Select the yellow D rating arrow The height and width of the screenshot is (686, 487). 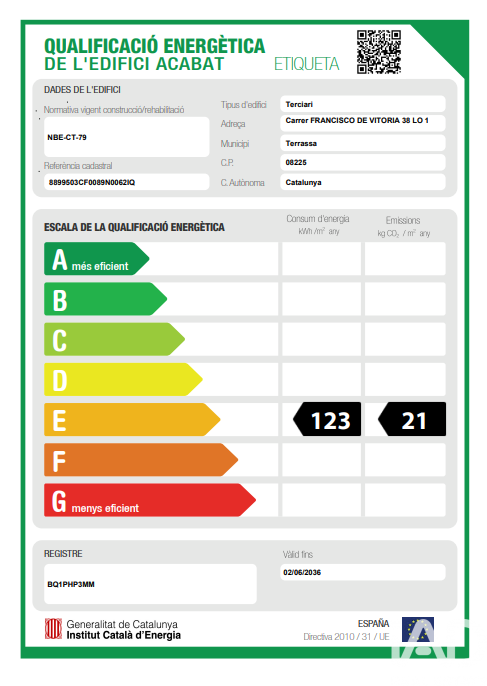pos(123,379)
